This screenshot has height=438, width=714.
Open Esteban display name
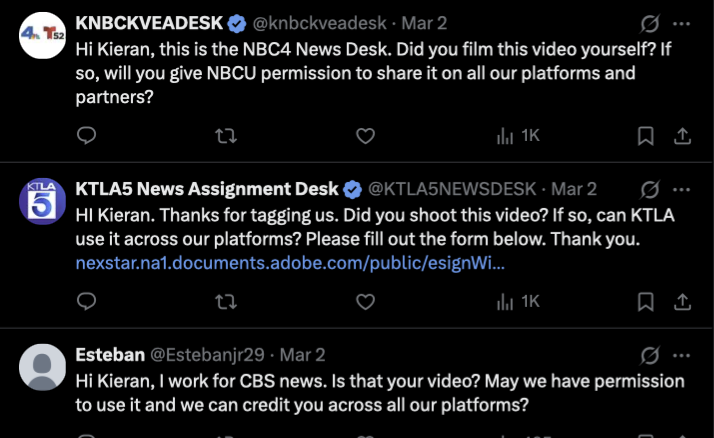point(110,354)
